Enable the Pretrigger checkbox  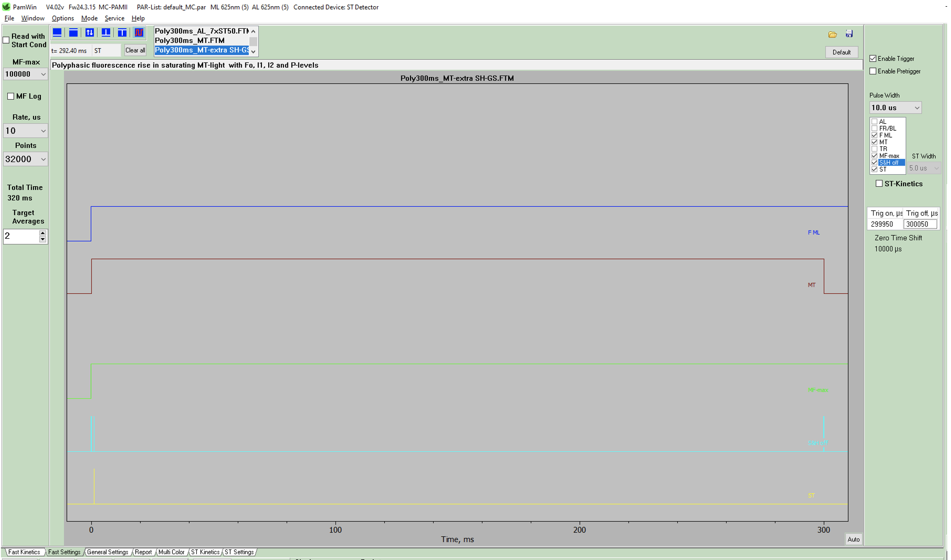coord(873,71)
